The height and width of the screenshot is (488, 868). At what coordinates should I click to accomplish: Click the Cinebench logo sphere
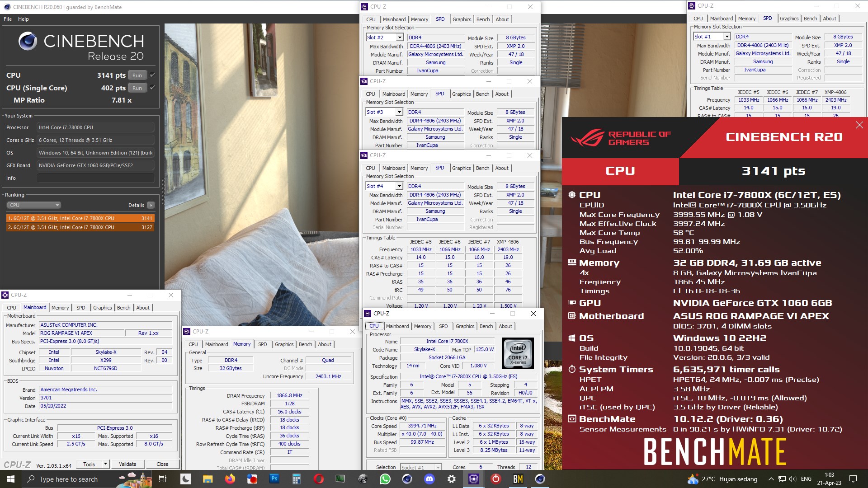coord(28,41)
